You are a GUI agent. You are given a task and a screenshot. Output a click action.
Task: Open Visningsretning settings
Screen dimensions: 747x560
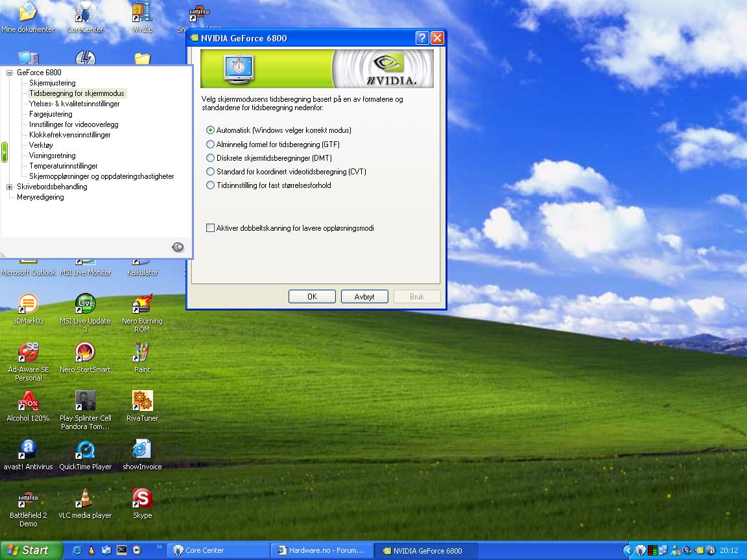click(x=53, y=156)
